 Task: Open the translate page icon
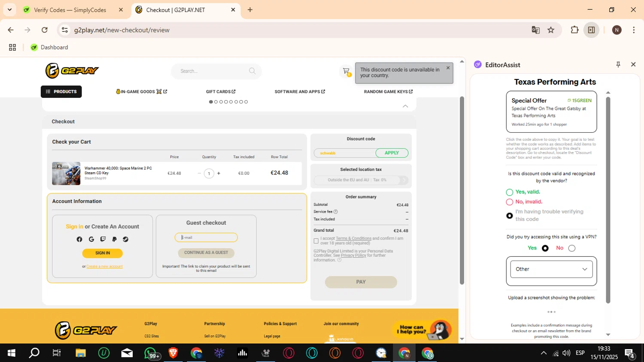pos(535,30)
